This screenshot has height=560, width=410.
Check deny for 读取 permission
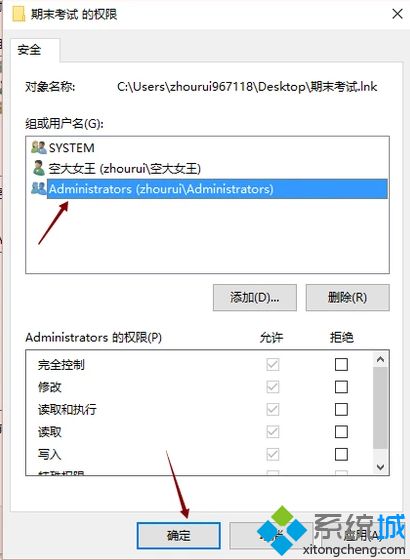341,432
